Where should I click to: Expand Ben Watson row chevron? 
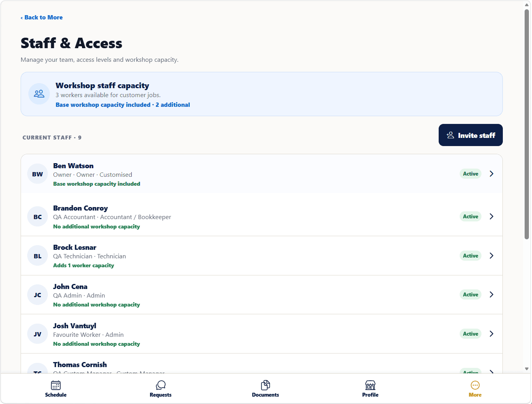point(492,174)
